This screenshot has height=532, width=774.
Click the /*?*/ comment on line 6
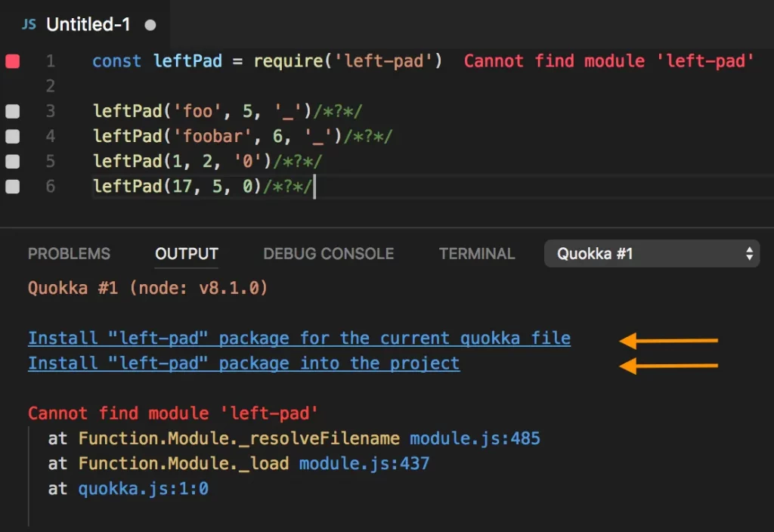click(x=287, y=187)
